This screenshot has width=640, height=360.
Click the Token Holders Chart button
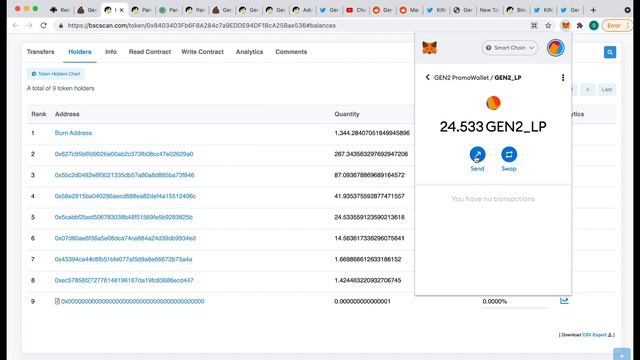coord(56,74)
